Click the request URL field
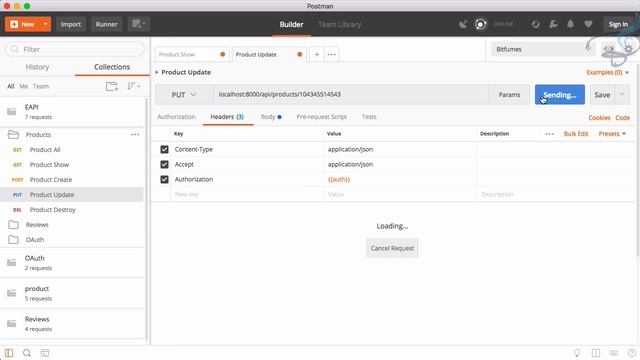This screenshot has width=640, height=360. point(351,95)
